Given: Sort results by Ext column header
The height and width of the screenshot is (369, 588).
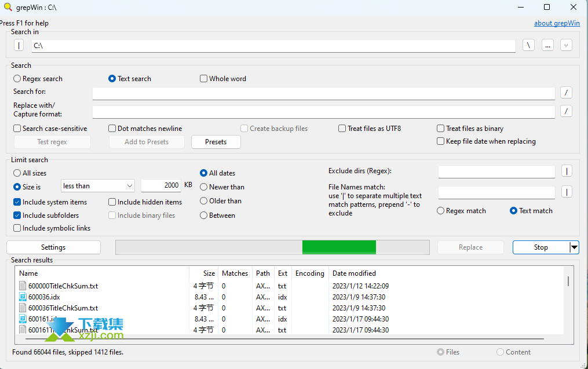Looking at the screenshot, I should pos(283,273).
